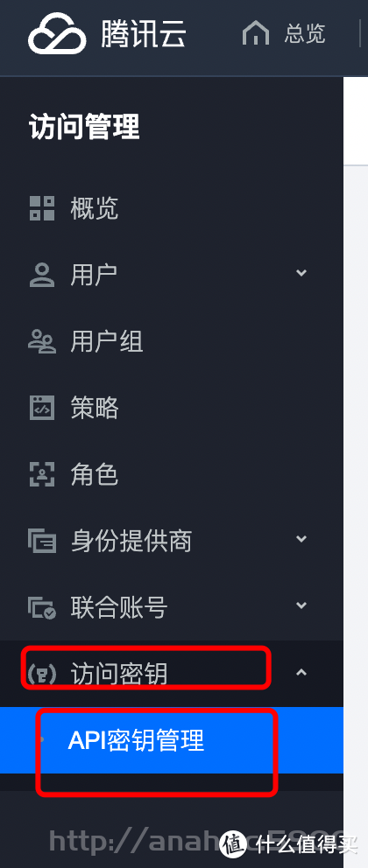Click the 策略 code window icon
The width and height of the screenshot is (368, 868).
42,408
